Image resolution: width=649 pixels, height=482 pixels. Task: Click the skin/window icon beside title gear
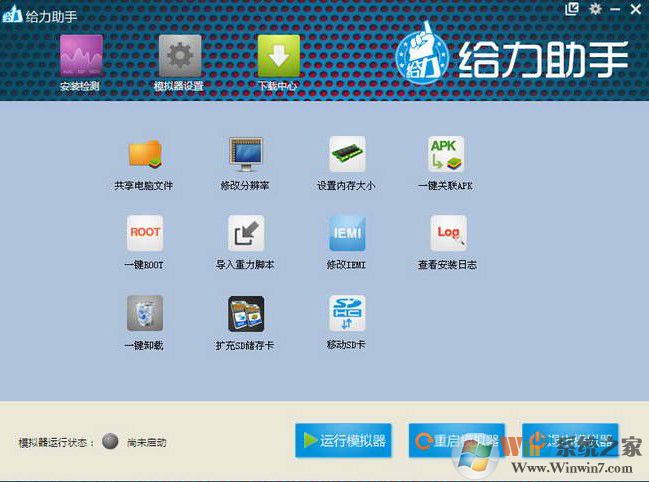[572, 9]
